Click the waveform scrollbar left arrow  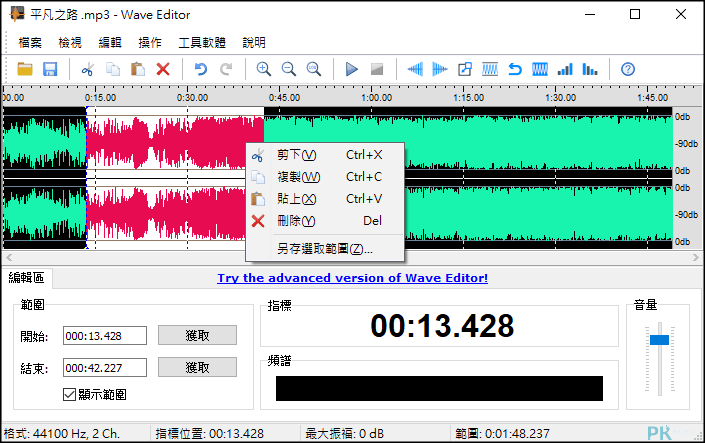(x=9, y=257)
